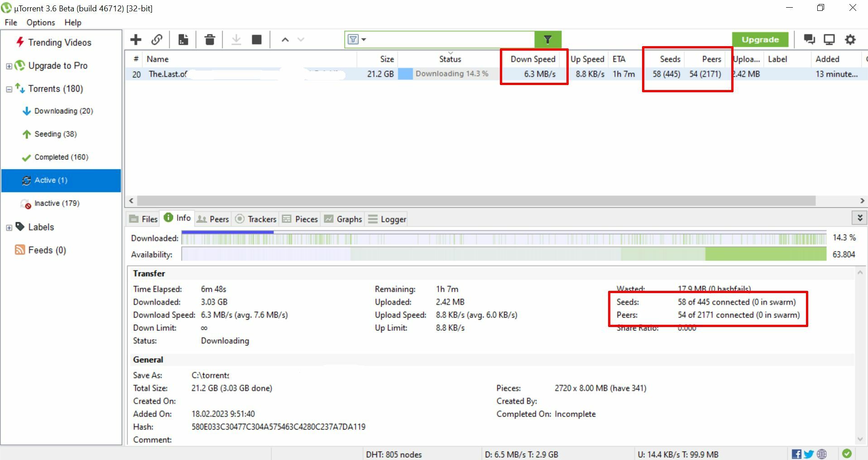The height and width of the screenshot is (460, 868).
Task: Select Torrents (180) category
Action: point(55,89)
